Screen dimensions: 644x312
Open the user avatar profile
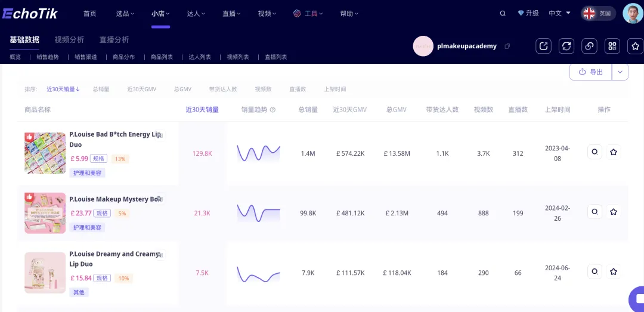click(x=633, y=14)
